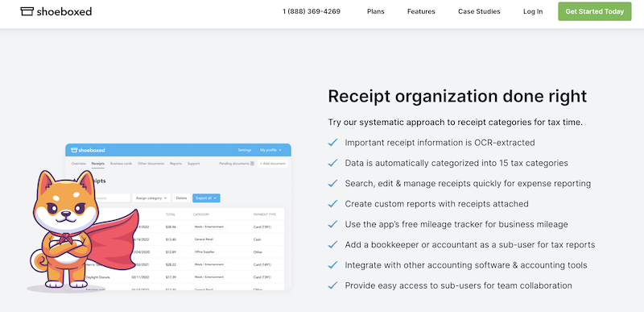This screenshot has width=644, height=312.
Task: Switch to the Overview tab in the preview
Action: pyautogui.click(x=78, y=164)
